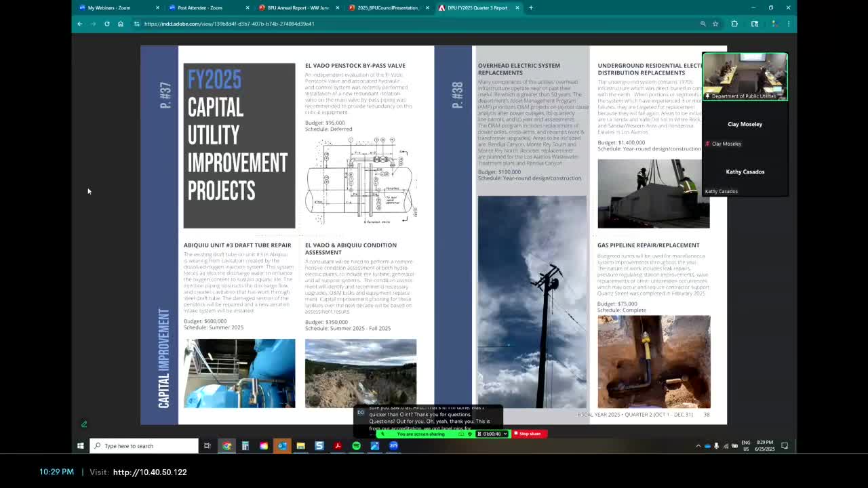Go back to the previous page
Screen dimensions: 868x488
tap(79, 24)
